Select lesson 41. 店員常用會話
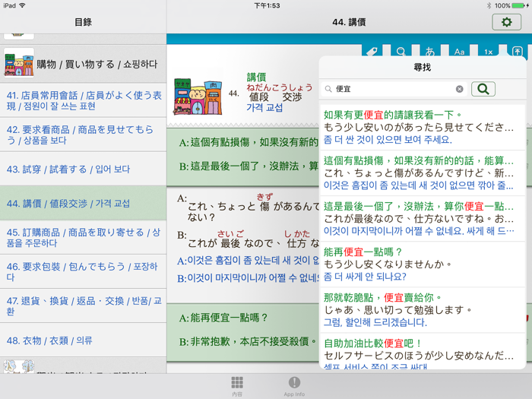 tap(83, 100)
